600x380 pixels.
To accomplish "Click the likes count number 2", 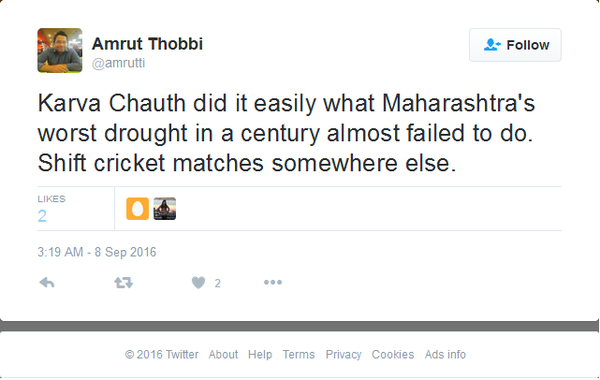I will (x=42, y=216).
